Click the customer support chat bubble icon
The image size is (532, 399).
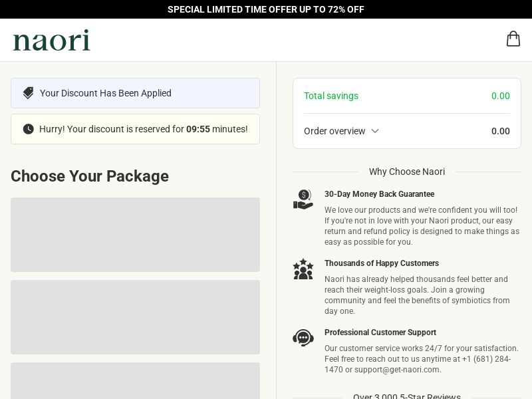(x=303, y=338)
